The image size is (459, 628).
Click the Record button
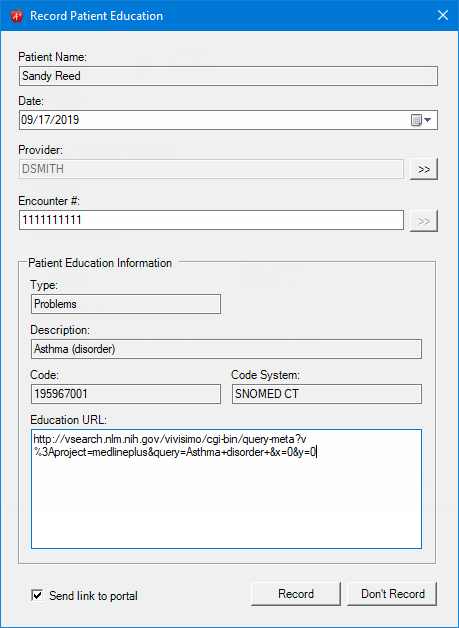(296, 594)
